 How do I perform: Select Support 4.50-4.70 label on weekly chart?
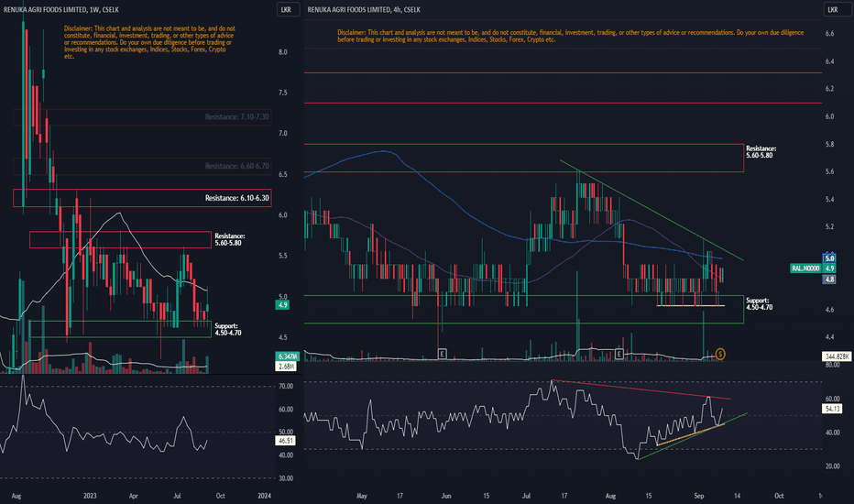227,329
